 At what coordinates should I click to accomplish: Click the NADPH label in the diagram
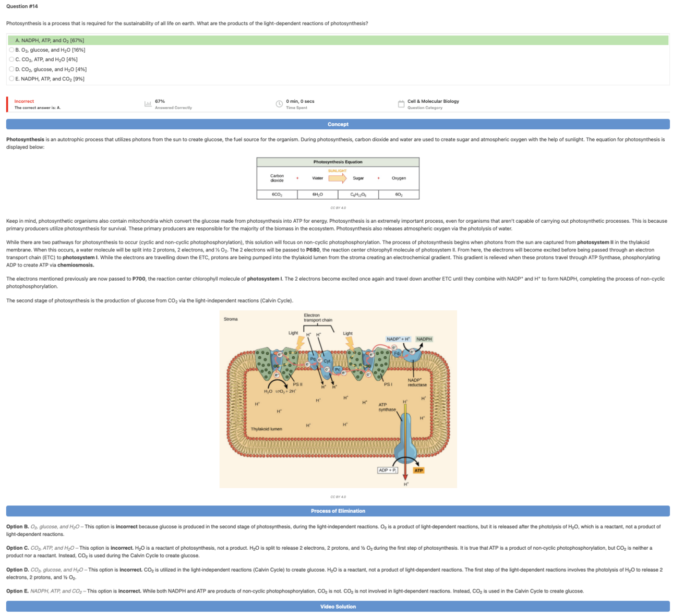(x=424, y=339)
